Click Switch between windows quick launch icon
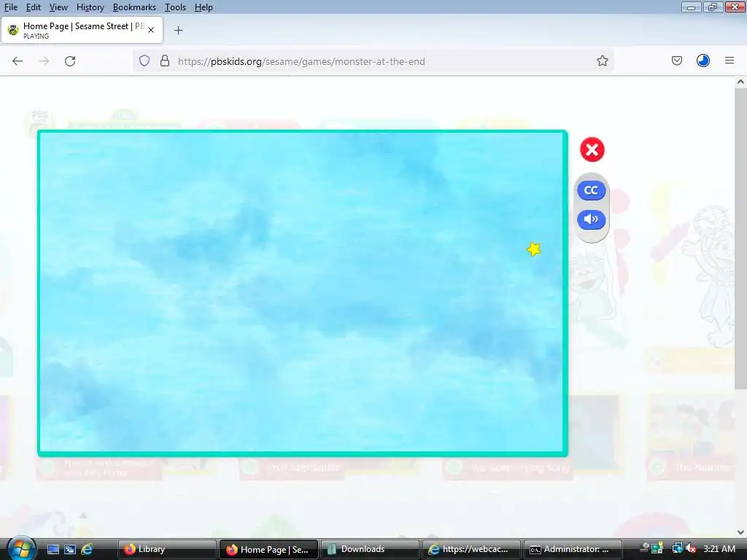The height and width of the screenshot is (560, 747). pyautogui.click(x=70, y=549)
